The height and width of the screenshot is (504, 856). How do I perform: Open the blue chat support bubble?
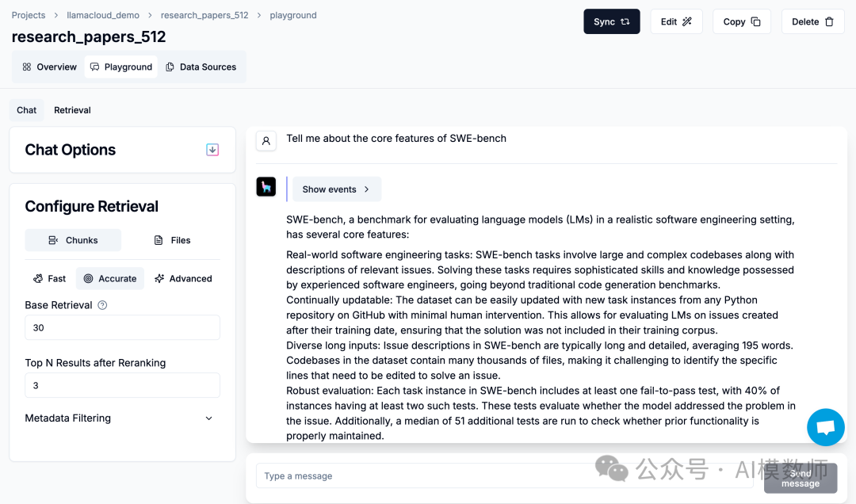825,428
